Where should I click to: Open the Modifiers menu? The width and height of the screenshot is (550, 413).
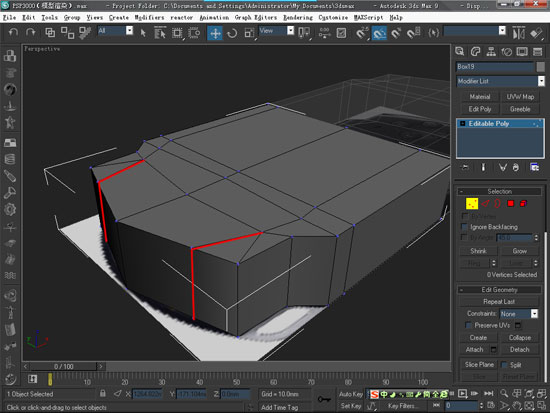pyautogui.click(x=149, y=18)
